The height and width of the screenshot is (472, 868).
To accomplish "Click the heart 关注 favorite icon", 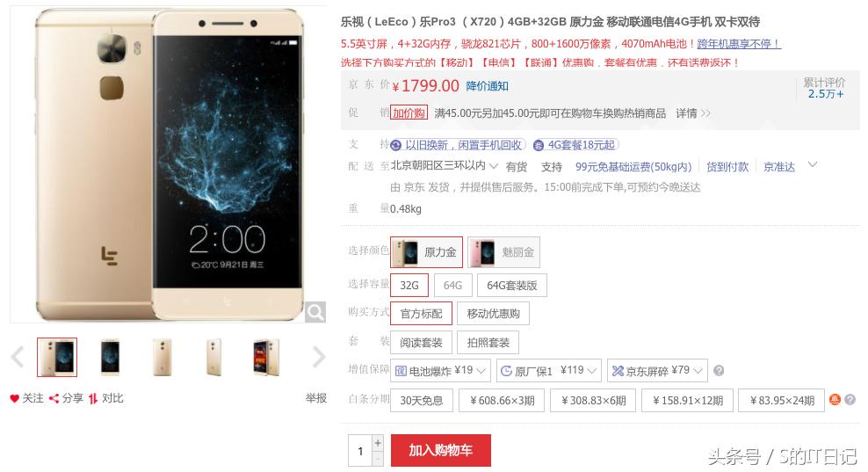I will coord(14,398).
